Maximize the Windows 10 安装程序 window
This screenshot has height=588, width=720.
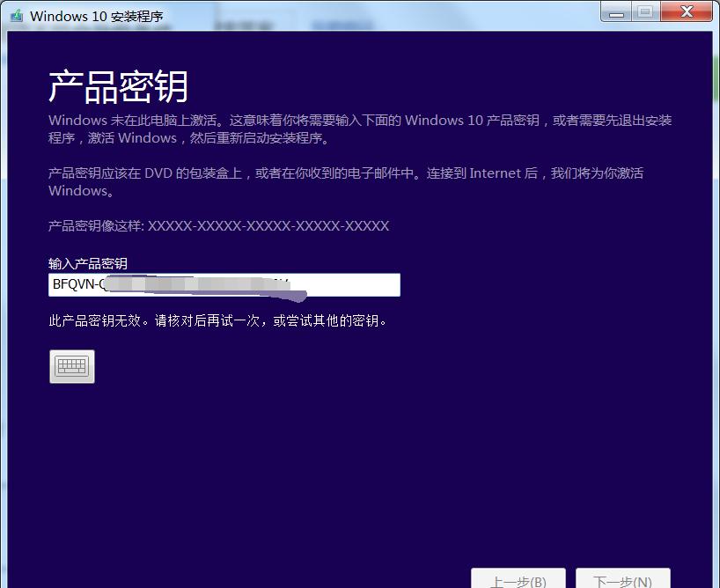tap(645, 11)
